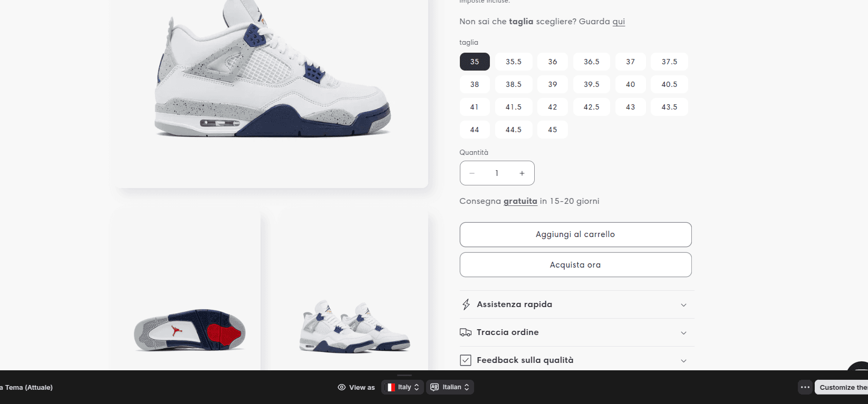This screenshot has width=868, height=404.
Task: Click the language icon next to Italian
Action: click(x=435, y=387)
